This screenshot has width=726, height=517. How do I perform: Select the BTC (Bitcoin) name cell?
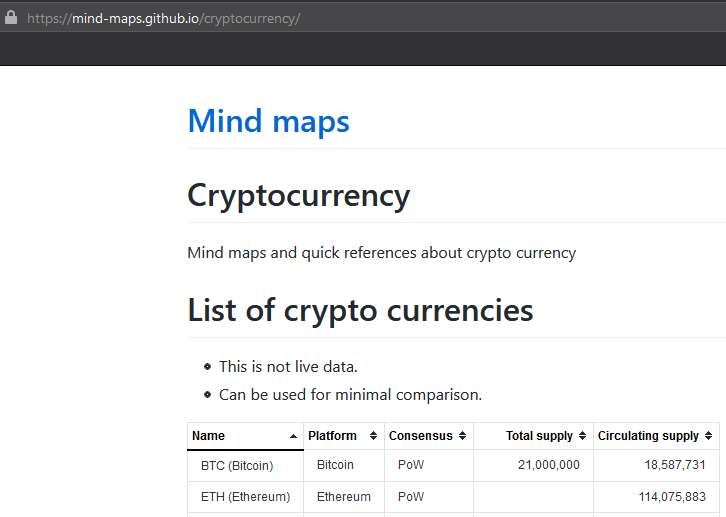[x=245, y=466]
